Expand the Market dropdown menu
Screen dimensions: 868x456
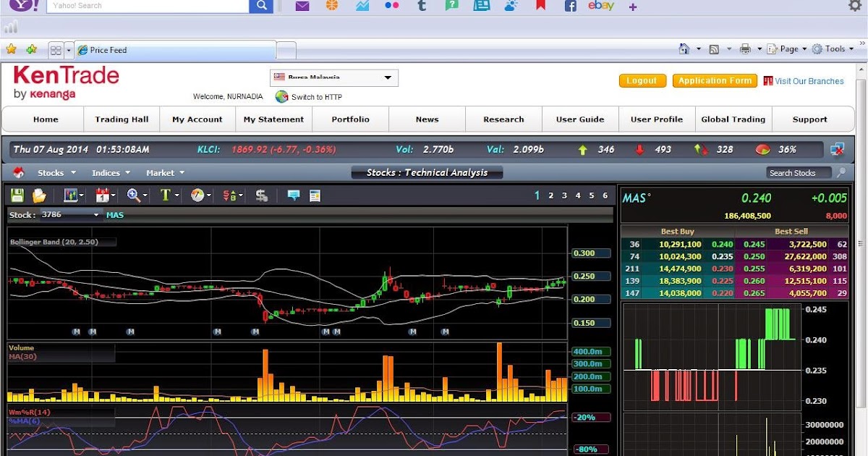[165, 173]
